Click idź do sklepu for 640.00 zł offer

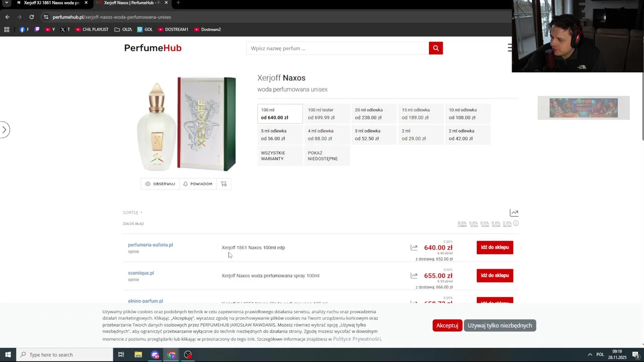click(x=495, y=247)
